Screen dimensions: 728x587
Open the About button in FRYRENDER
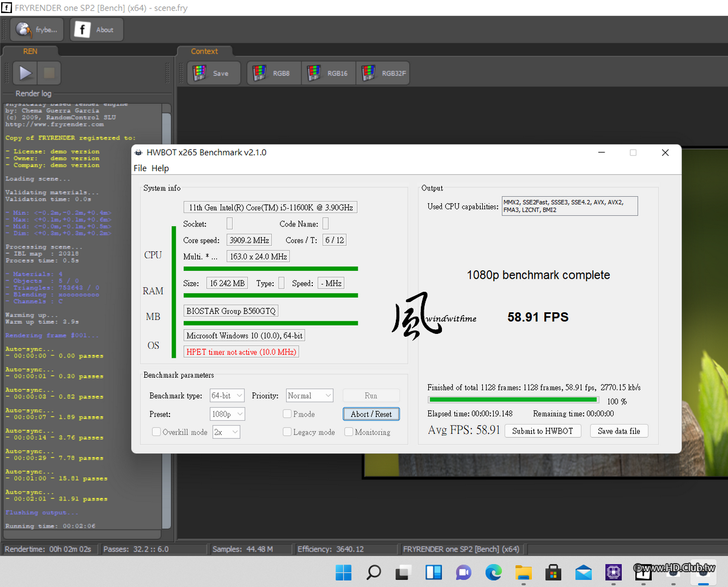(97, 30)
